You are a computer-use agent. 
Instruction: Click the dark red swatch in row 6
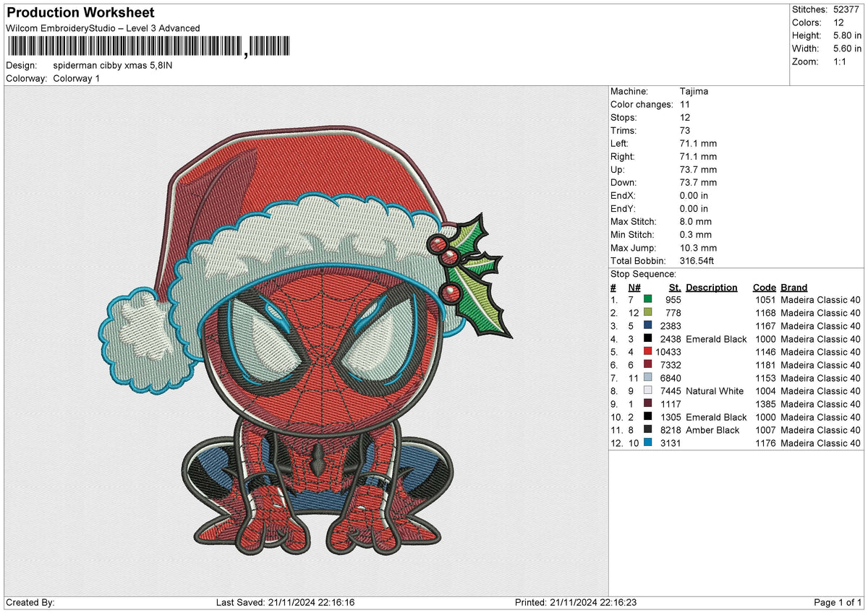648,364
